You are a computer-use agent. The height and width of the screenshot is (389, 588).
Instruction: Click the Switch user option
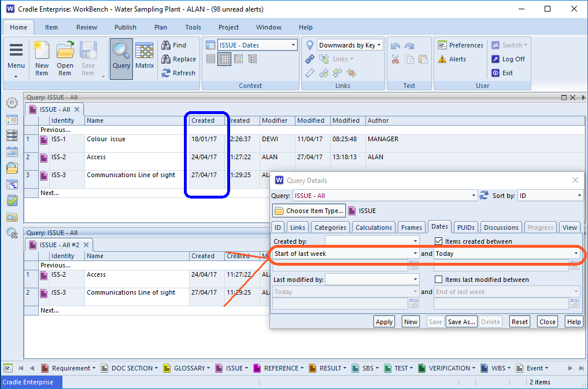[x=509, y=45]
